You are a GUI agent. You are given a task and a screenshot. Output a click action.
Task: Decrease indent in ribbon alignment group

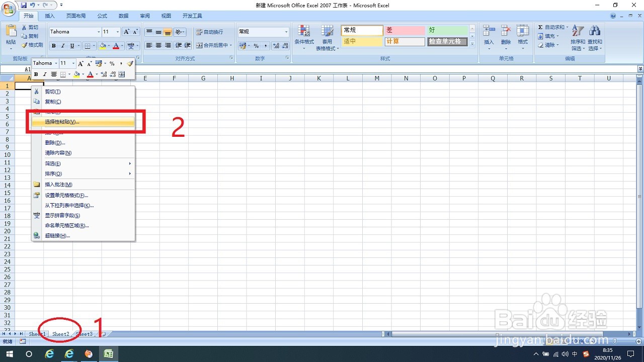pyautogui.click(x=179, y=45)
